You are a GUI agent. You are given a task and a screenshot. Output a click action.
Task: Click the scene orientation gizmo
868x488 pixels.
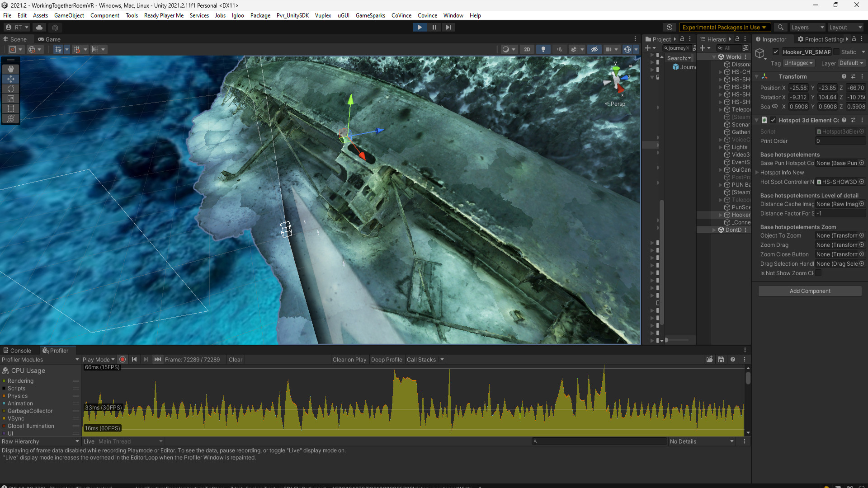[x=615, y=81]
